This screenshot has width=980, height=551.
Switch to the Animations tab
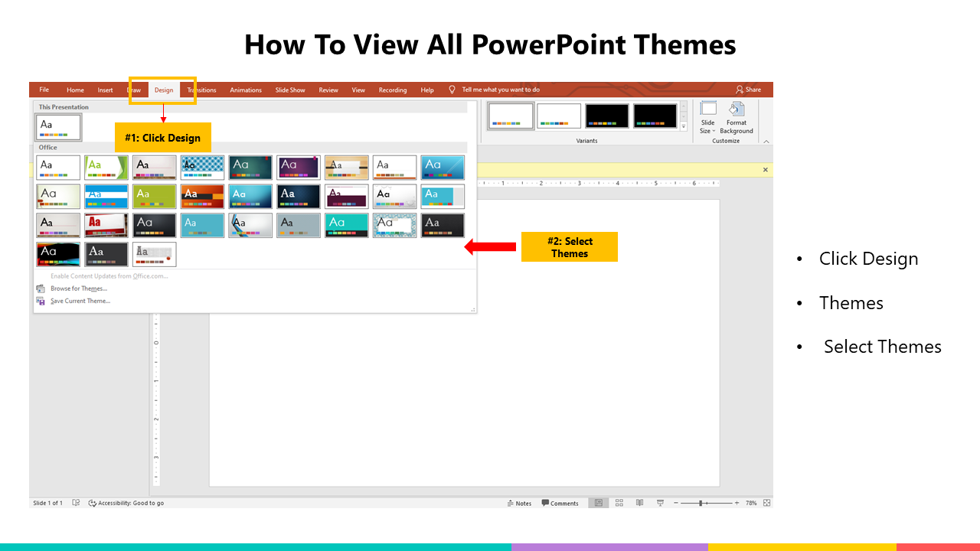pos(246,90)
